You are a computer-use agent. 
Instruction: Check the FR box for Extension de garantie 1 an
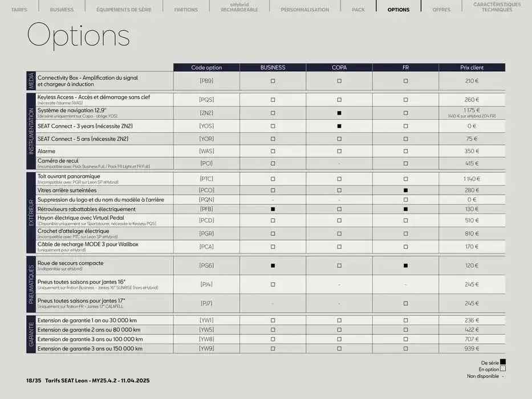tap(405, 320)
